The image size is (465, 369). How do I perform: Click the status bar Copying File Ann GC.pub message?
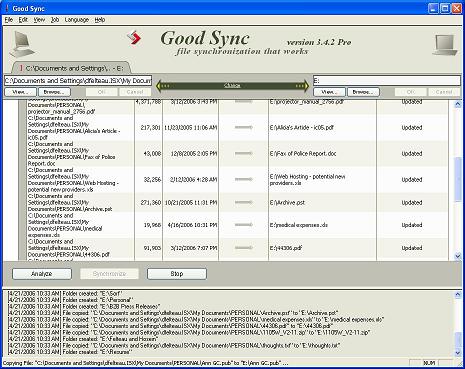pos(145,363)
